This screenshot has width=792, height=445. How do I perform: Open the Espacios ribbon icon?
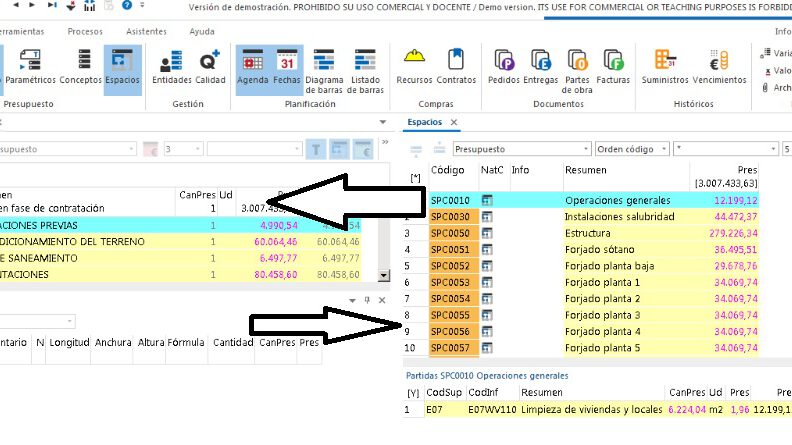[x=122, y=68]
